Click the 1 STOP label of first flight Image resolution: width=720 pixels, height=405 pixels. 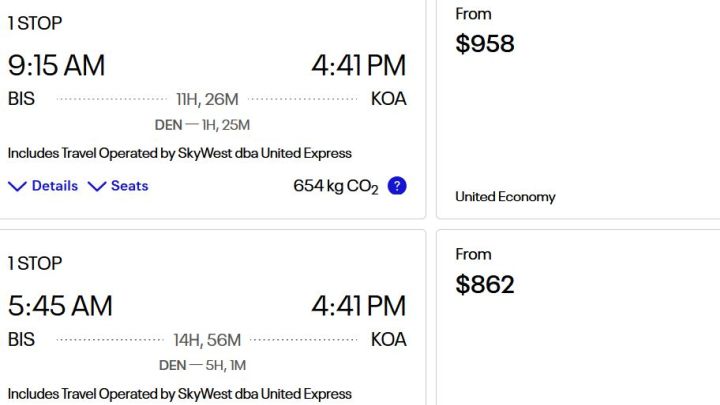35,23
